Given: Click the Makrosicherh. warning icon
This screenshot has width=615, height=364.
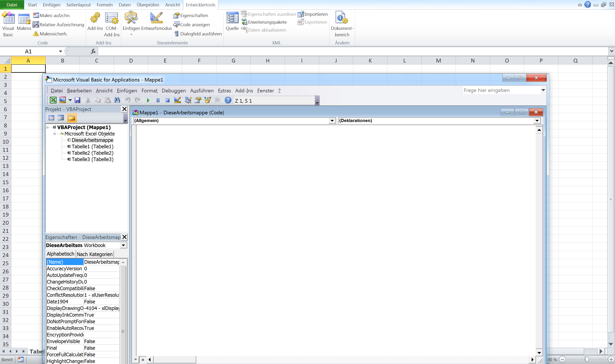Looking at the screenshot, I should (36, 34).
